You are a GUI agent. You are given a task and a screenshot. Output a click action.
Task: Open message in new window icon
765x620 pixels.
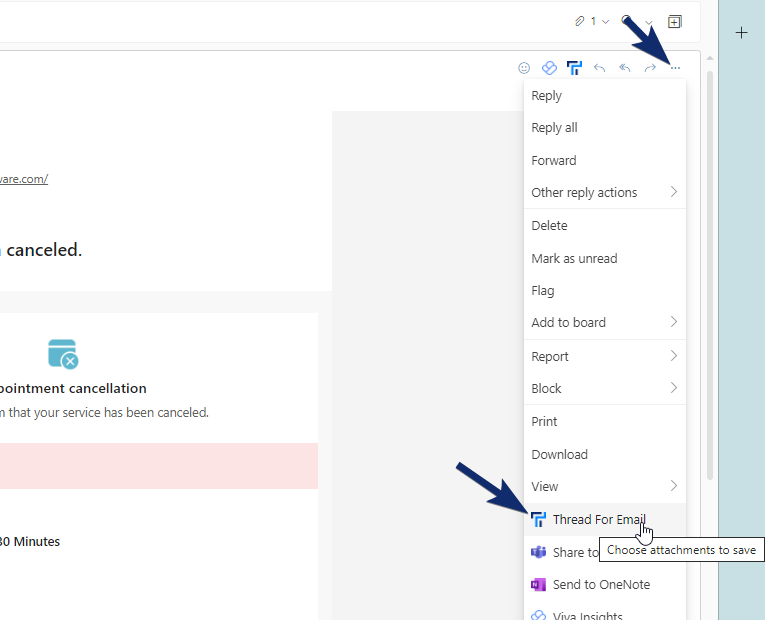coord(675,21)
